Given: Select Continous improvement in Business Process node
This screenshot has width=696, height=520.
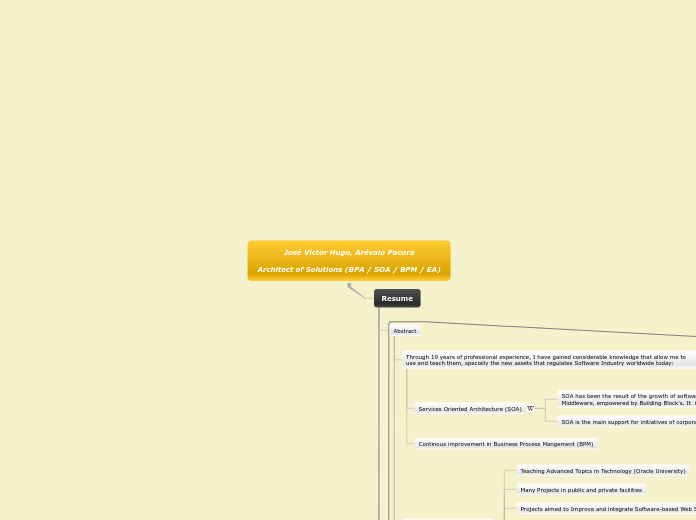Looking at the screenshot, I should point(506,444).
